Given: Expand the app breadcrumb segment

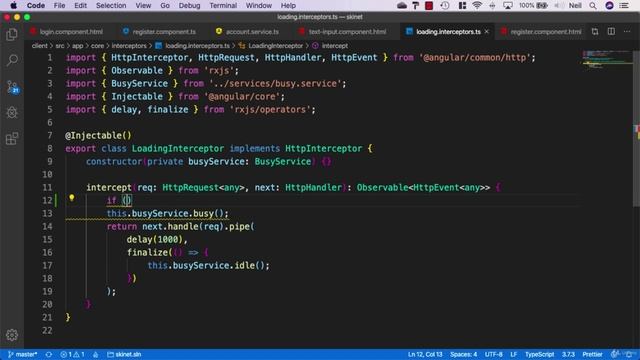Looking at the screenshot, I should click(78, 46).
